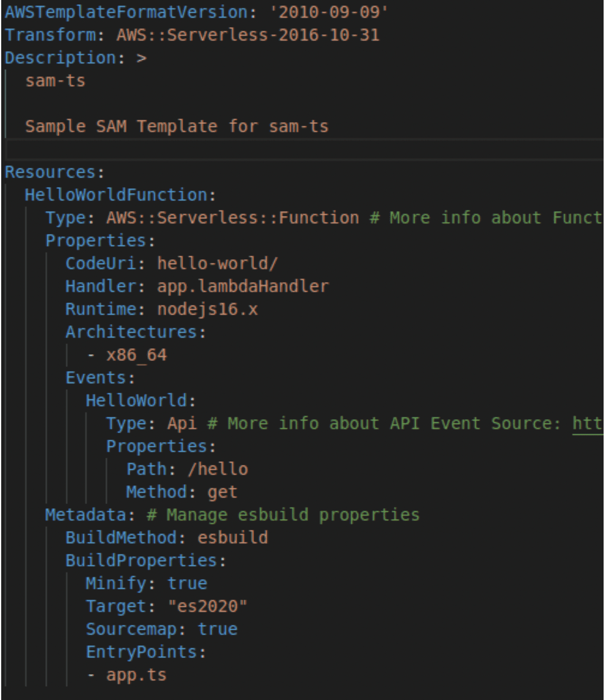The image size is (606, 700).
Task: Click the AWSTemplateFormatVersion key
Action: tap(126, 12)
